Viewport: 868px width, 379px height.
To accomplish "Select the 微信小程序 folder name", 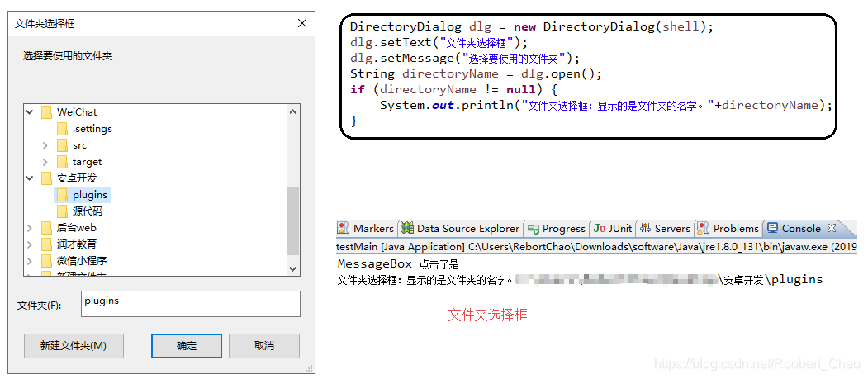I will pyautogui.click(x=82, y=261).
